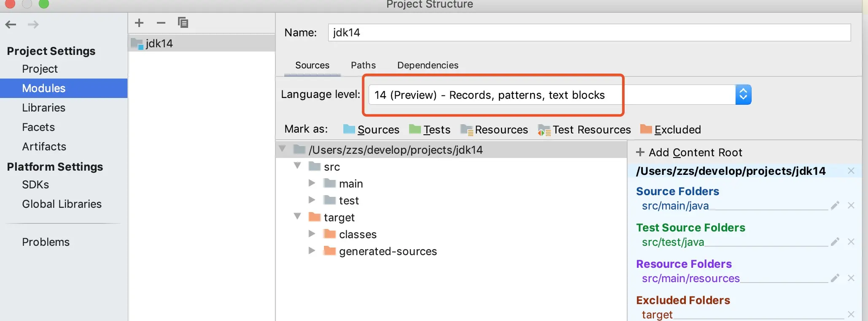
Task: Select Libraries in Project Settings
Action: tap(44, 108)
